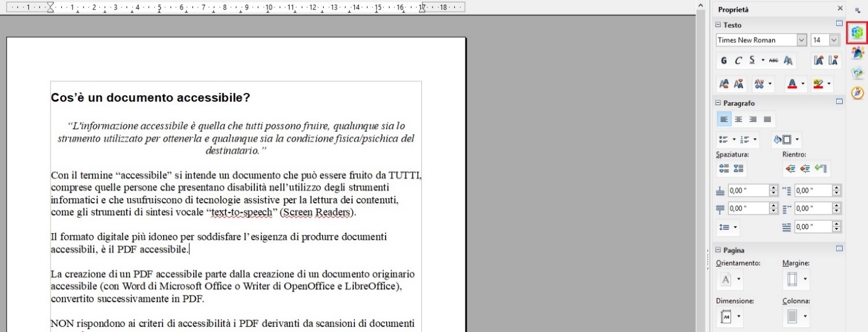Apply strikethrough (ABC) formatting
Image resolution: width=868 pixels, height=332 pixels.
(774, 61)
